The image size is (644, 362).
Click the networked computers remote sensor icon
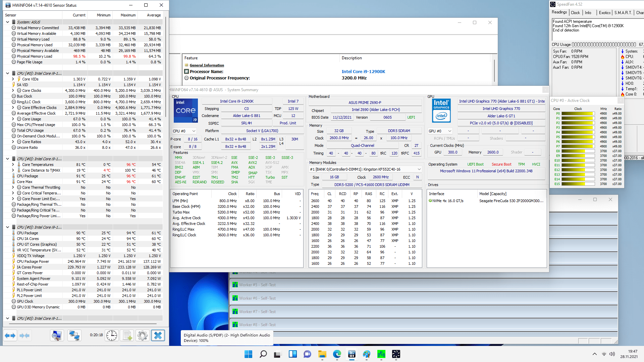(x=74, y=335)
